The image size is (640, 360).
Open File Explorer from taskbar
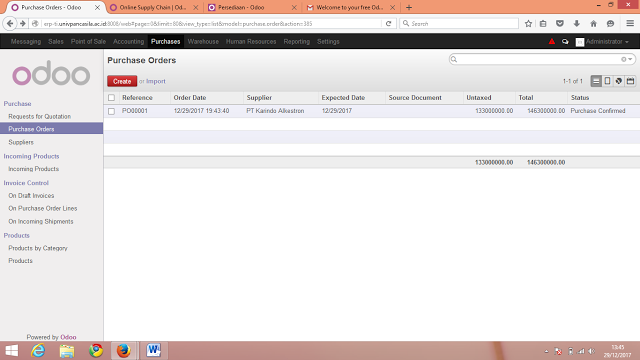[x=67, y=351]
